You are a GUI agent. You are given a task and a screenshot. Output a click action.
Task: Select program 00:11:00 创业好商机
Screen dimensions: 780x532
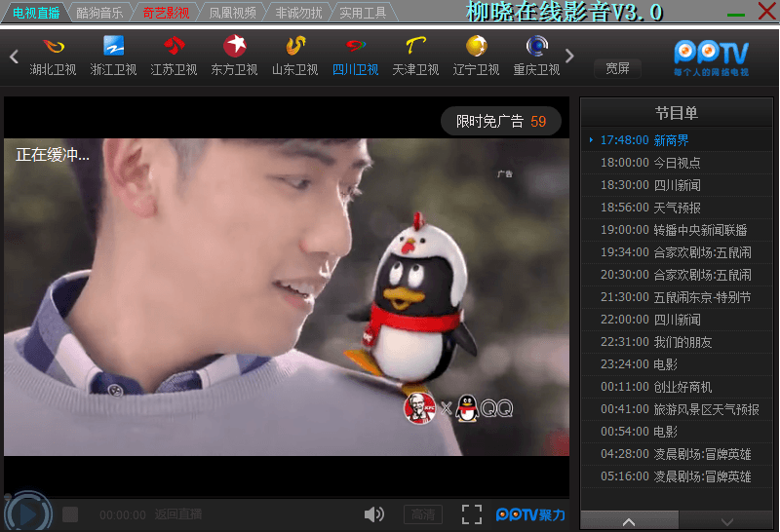click(677, 386)
